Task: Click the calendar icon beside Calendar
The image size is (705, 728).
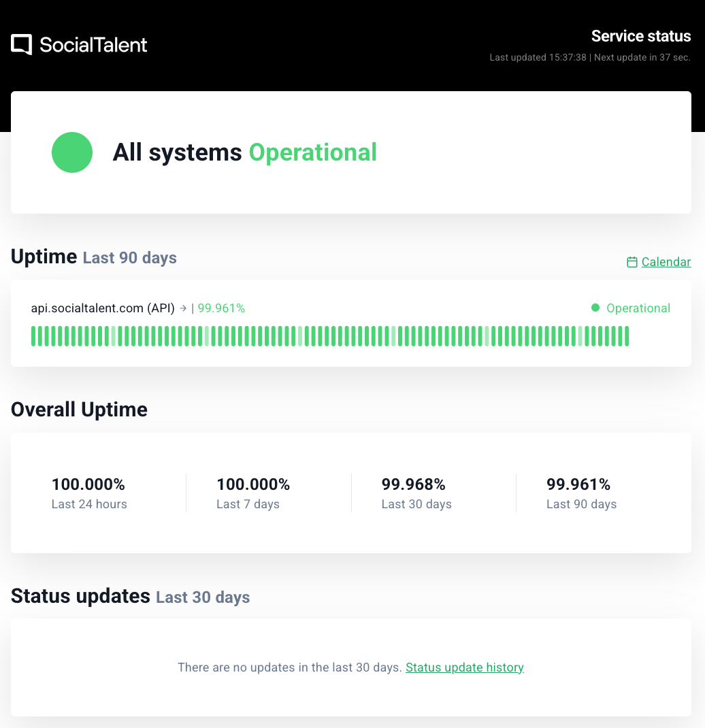Action: tap(632, 262)
